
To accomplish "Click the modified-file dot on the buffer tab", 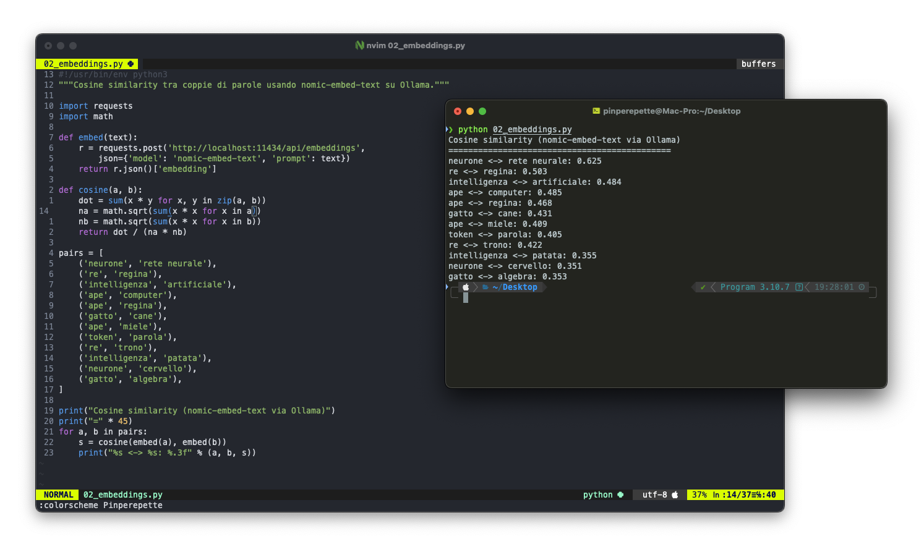I will click(x=132, y=64).
